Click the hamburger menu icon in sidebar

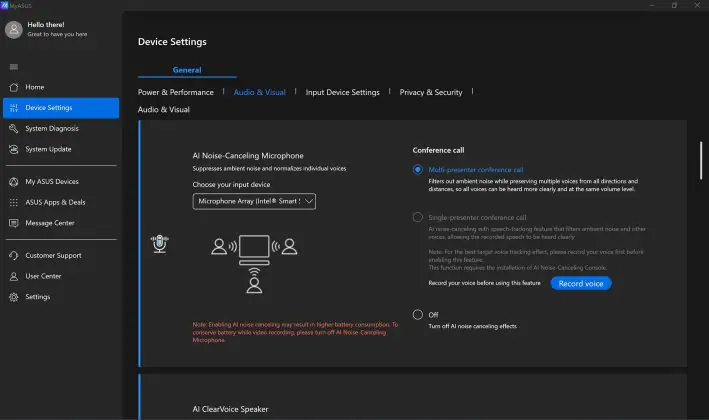tap(14, 67)
